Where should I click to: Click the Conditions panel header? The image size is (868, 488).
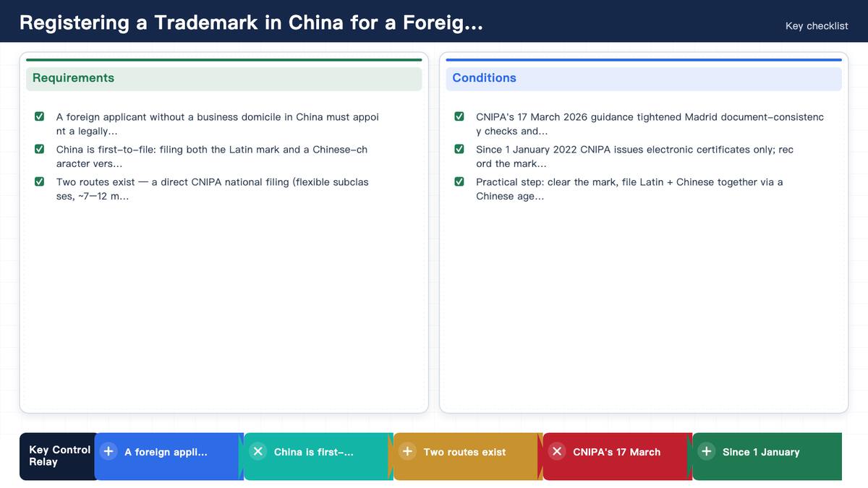point(644,78)
